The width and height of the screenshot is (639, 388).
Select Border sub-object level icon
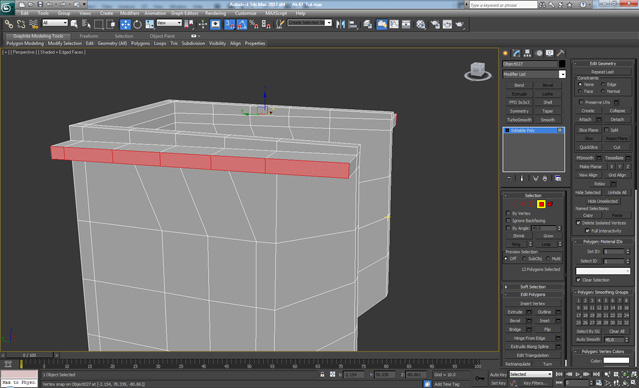(x=532, y=204)
